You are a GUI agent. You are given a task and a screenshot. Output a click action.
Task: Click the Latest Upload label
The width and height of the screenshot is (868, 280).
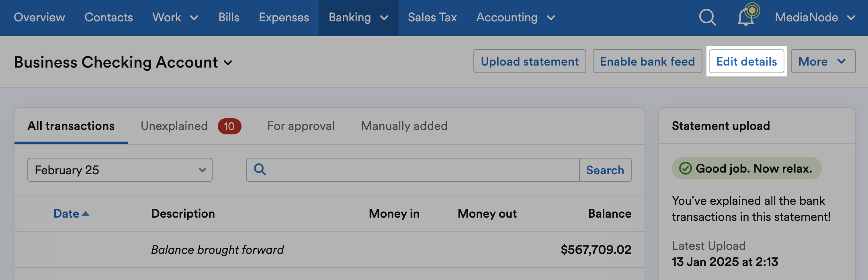[x=709, y=246]
